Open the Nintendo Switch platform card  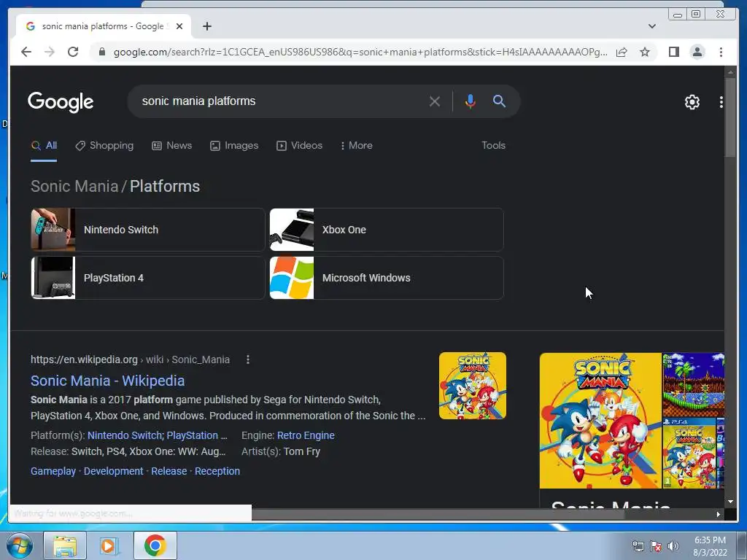tap(147, 230)
